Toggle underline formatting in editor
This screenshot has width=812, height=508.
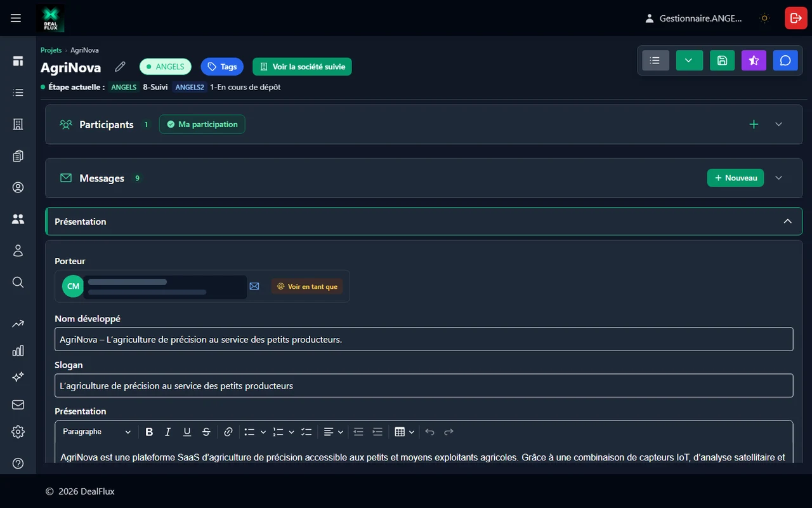[187, 432]
